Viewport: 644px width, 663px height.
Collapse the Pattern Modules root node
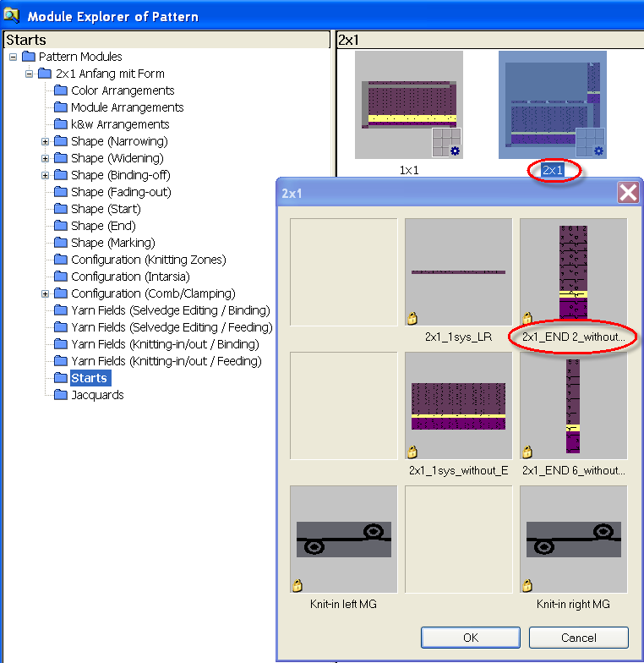[x=14, y=57]
